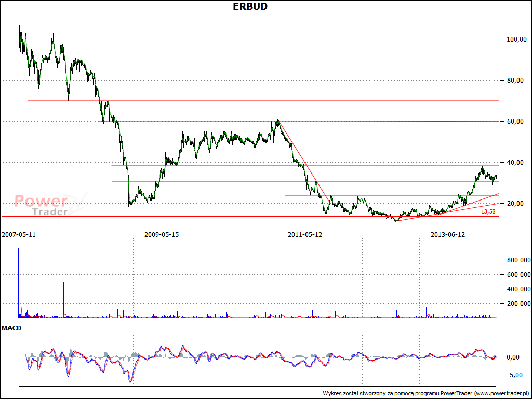Click the 2009-05-15 date label
Screen dimensions: 532x399
click(x=162, y=234)
